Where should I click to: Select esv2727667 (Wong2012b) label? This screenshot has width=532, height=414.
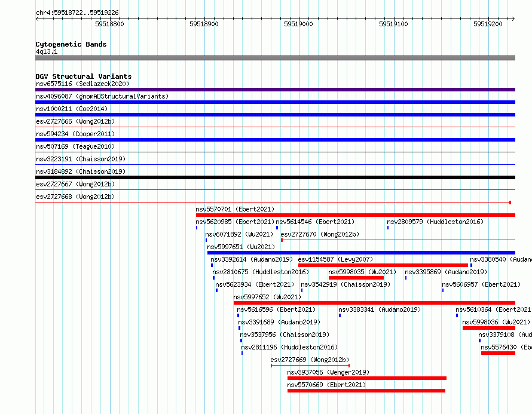(x=75, y=184)
